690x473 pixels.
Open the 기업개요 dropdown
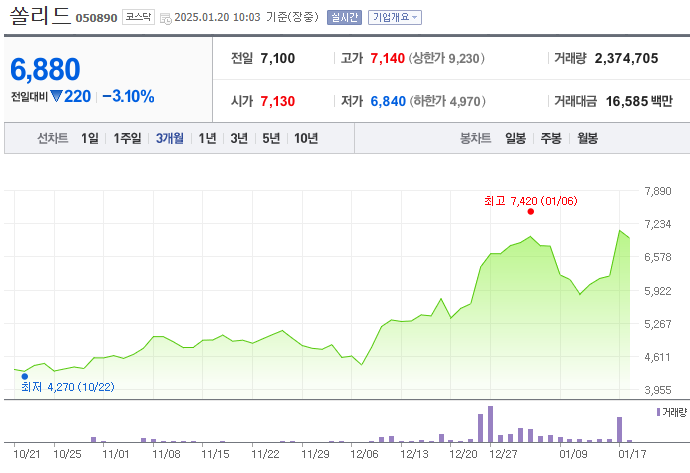395,17
